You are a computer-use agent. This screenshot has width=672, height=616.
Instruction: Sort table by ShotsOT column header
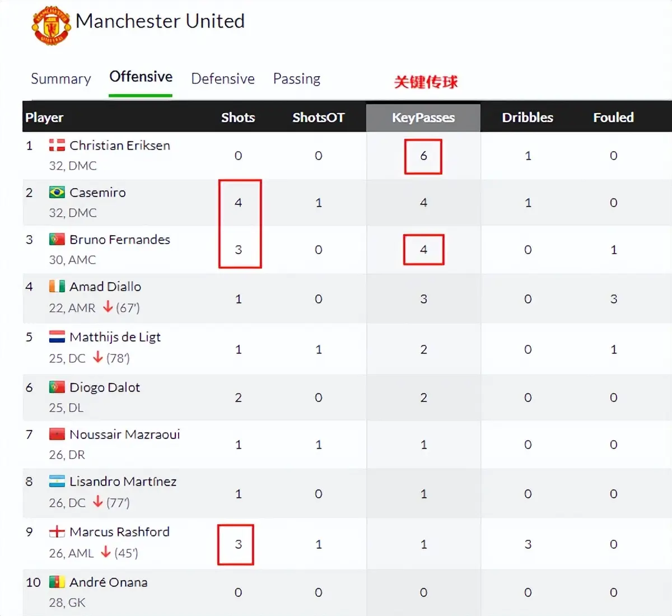click(318, 118)
